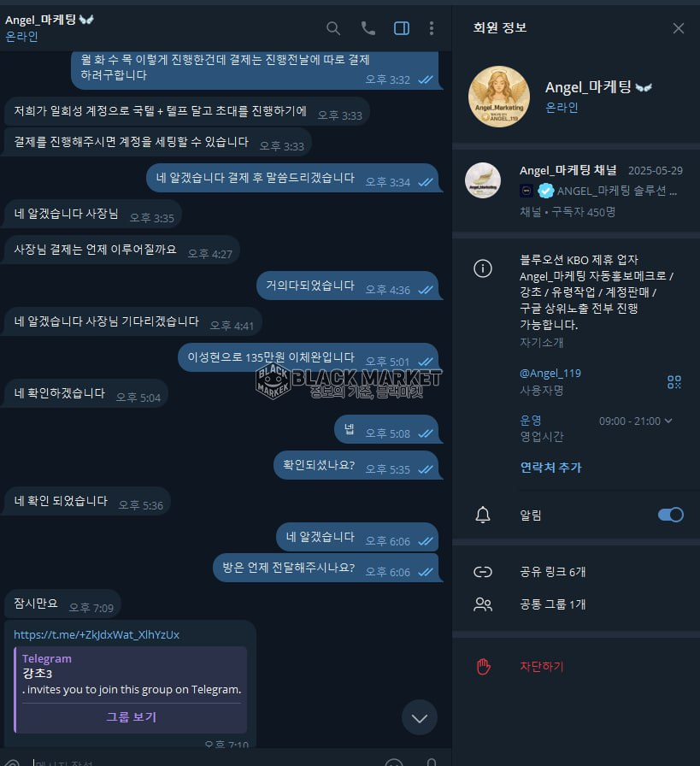This screenshot has height=766, width=700.
Task: Click the info icon beside the bio
Action: [x=483, y=268]
